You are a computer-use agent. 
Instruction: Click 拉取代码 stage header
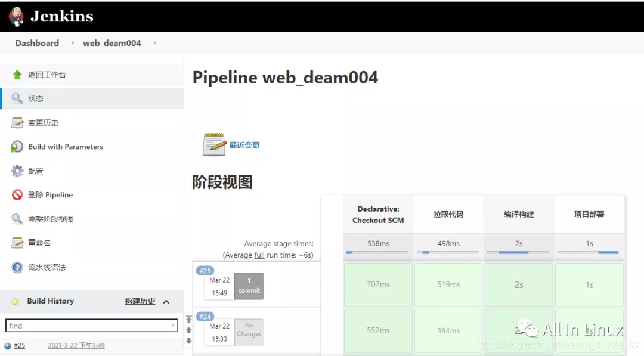click(448, 214)
